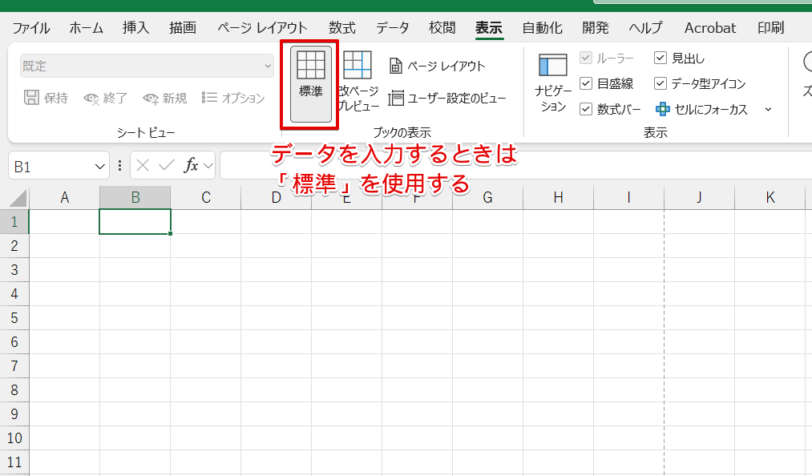
Task: Click the formula bar three-dot handle
Action: pos(120,166)
